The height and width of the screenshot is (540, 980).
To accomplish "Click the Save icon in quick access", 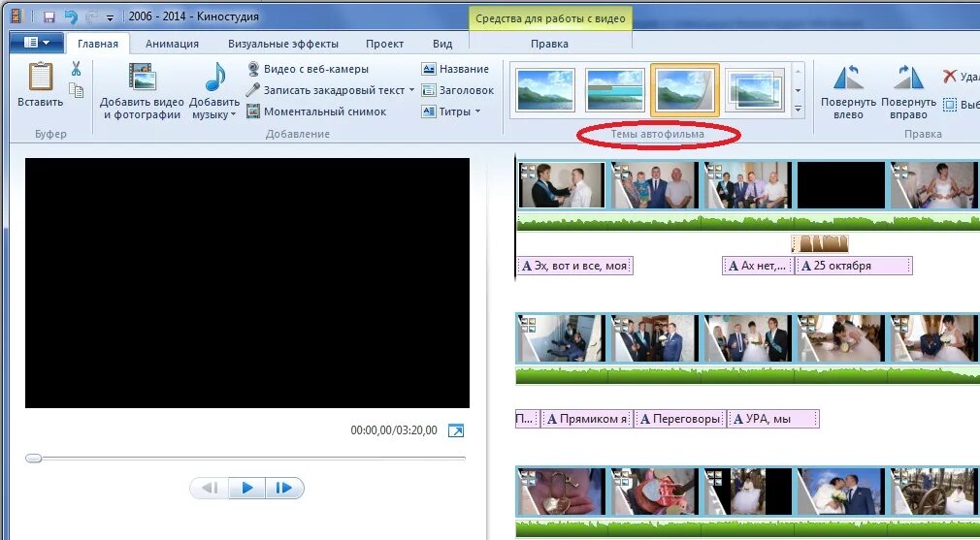I will pyautogui.click(x=49, y=16).
